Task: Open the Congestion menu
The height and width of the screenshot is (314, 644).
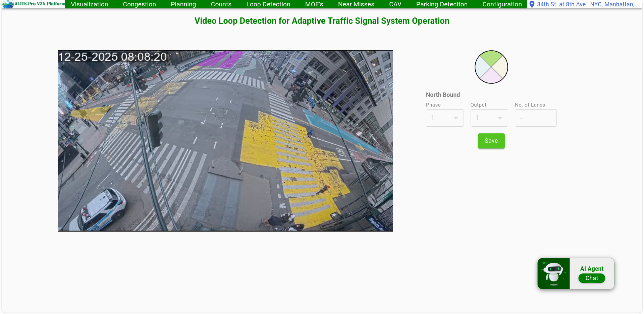Action: [x=139, y=4]
